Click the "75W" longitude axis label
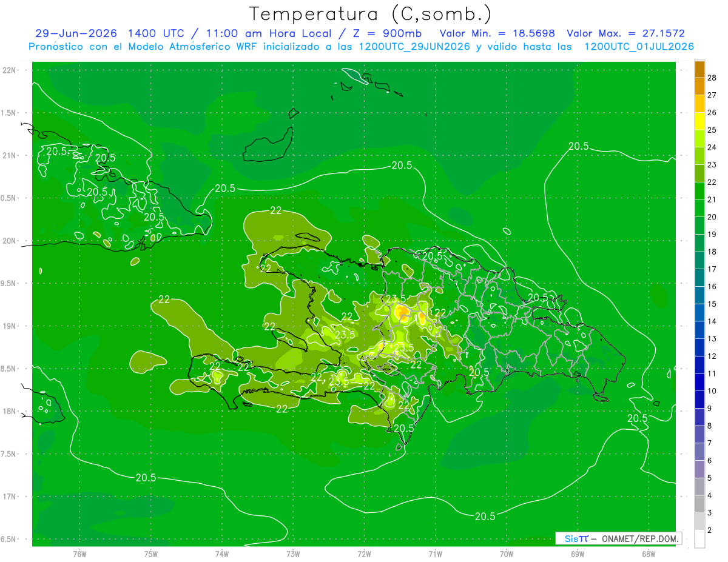 click(151, 554)
